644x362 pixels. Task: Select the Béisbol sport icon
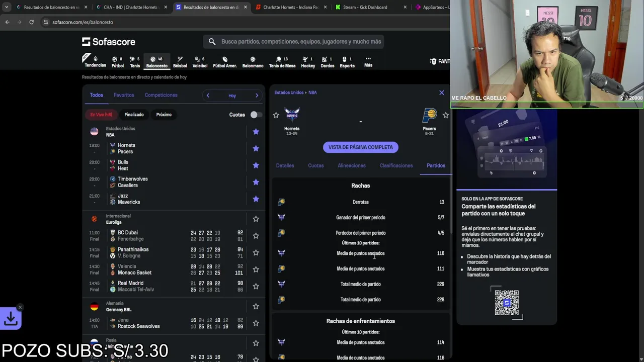point(180,62)
